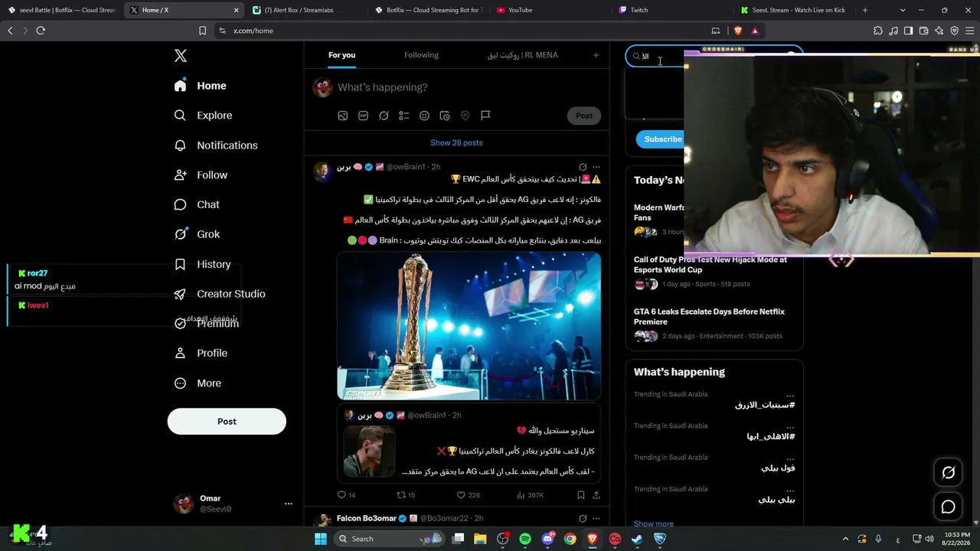Open more options on the owBrain1 post
Viewport: 980px width, 551px height.
click(596, 167)
